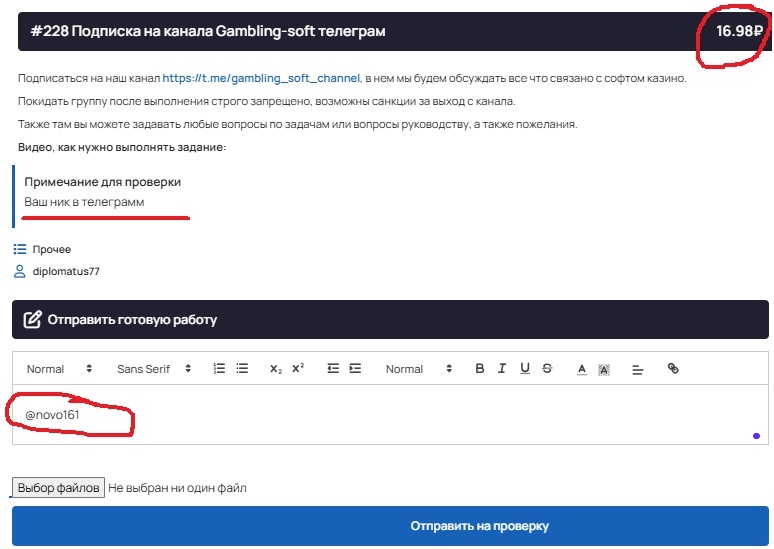Toggle bold formatting
The width and height of the screenshot is (774, 549).
(479, 368)
